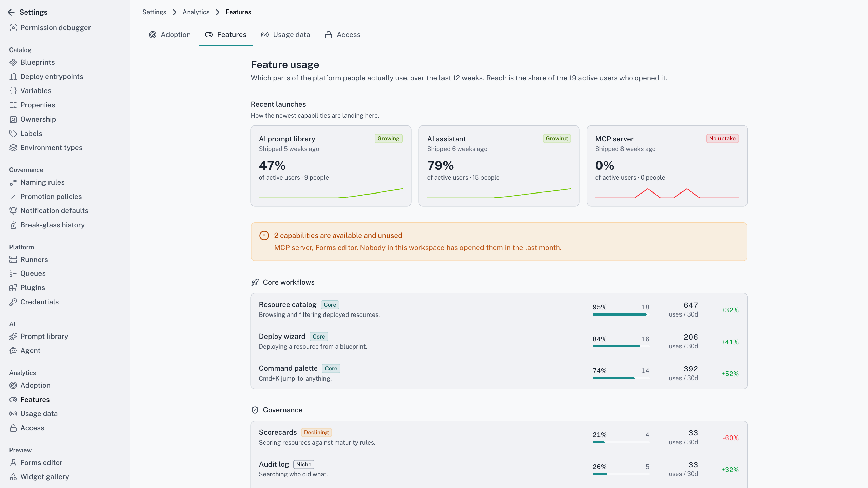Open the MCP server launch card

[x=667, y=166]
